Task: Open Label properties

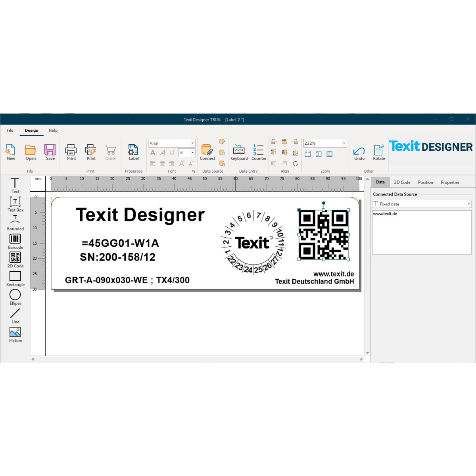Action: 134,152
